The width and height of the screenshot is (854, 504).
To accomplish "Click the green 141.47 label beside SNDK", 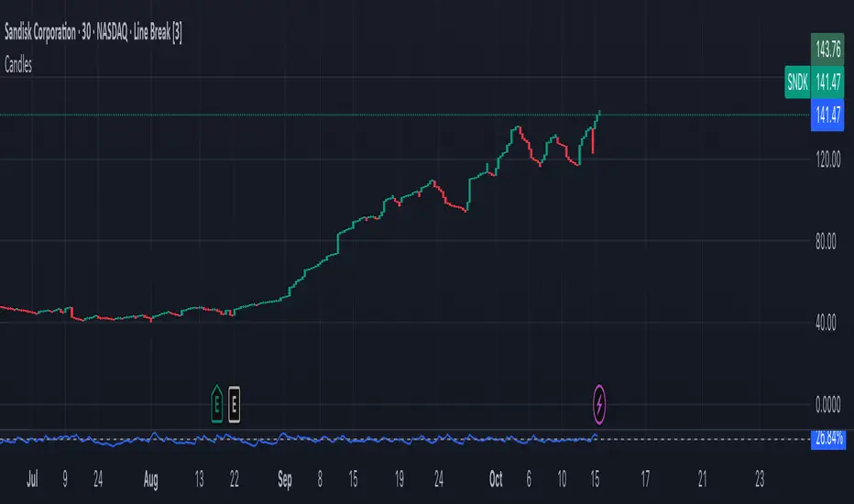I will click(x=829, y=80).
